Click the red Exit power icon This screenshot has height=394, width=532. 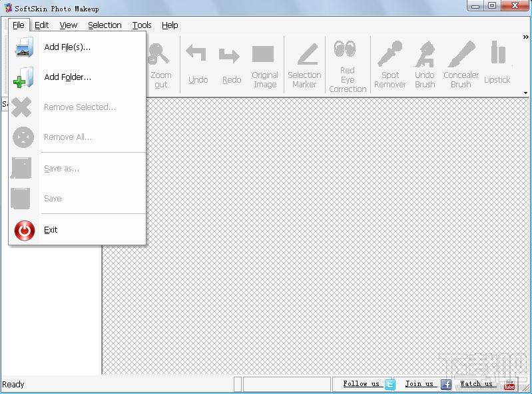pos(25,230)
